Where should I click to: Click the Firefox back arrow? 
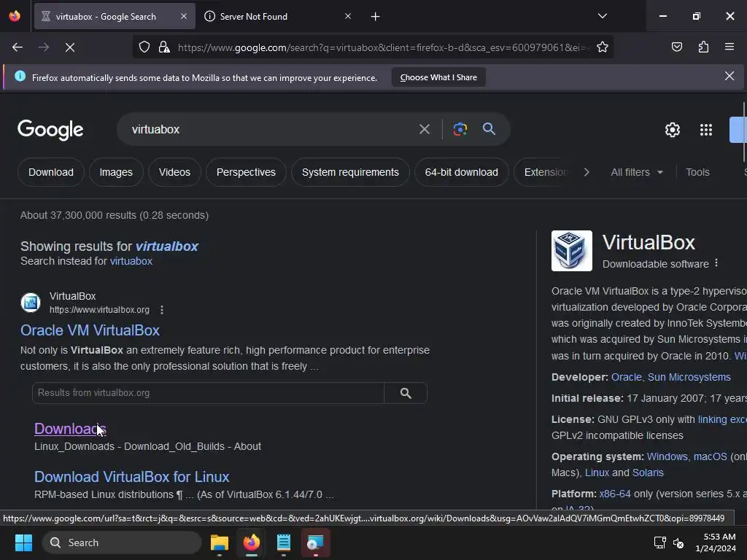[x=18, y=47]
